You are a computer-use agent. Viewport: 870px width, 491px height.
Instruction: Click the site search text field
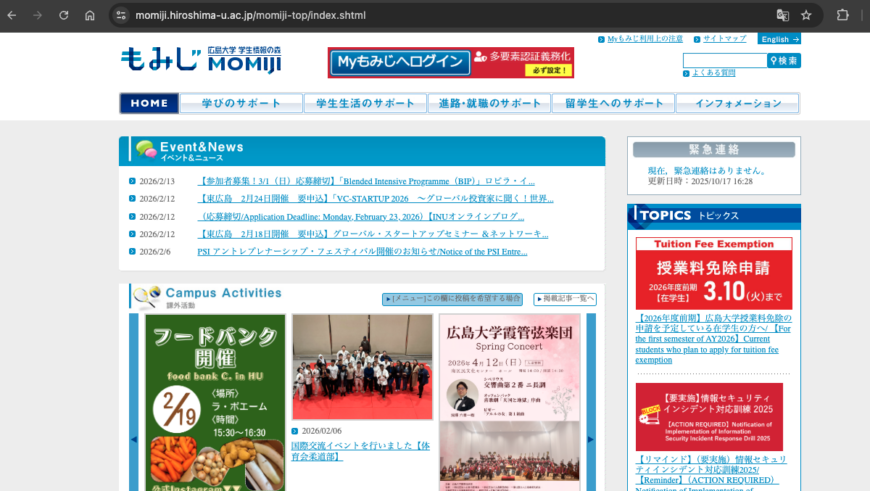[724, 61]
